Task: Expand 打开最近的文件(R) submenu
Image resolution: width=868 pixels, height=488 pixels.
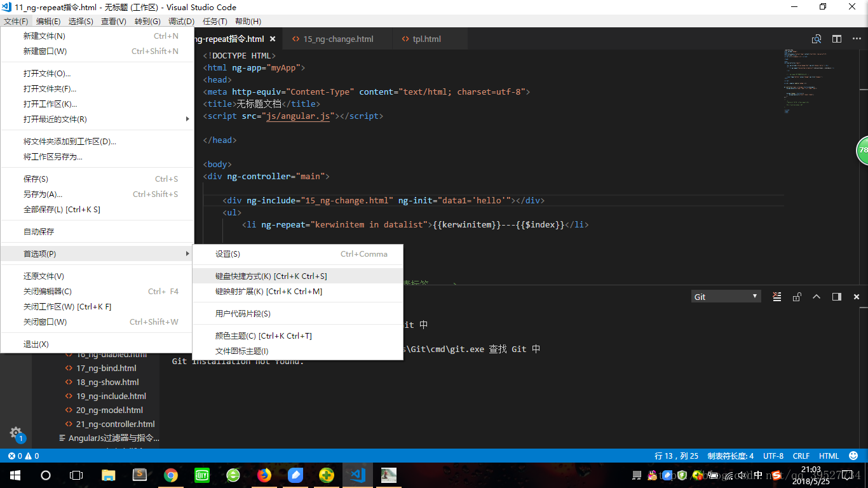Action: (97, 119)
